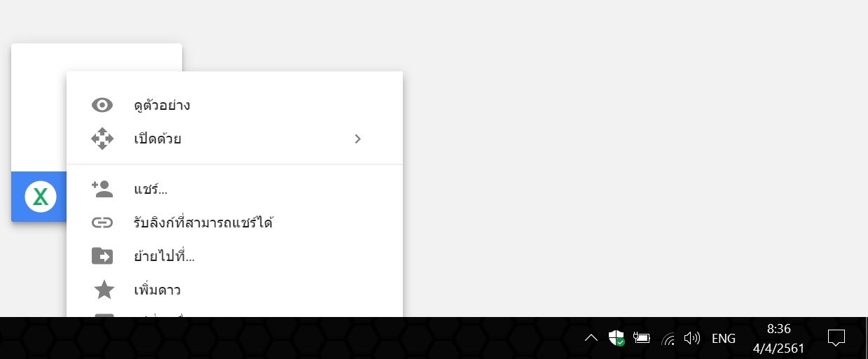Show hidden tray icons chevron

coord(591,339)
